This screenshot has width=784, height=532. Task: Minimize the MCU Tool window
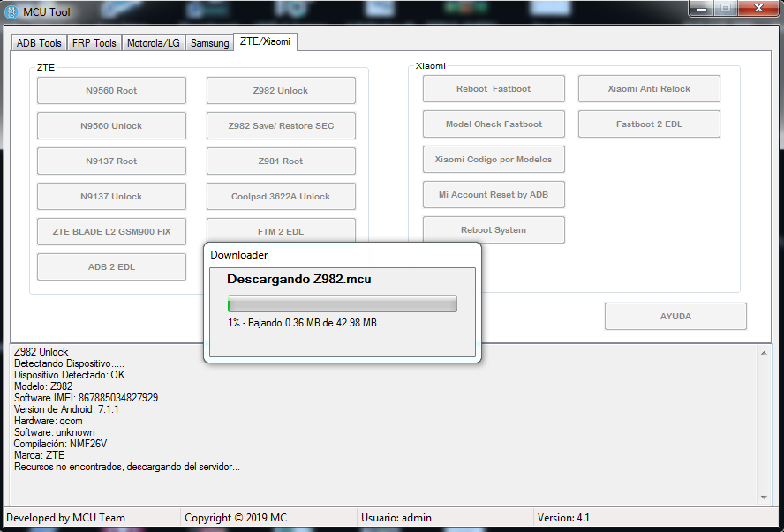point(702,9)
